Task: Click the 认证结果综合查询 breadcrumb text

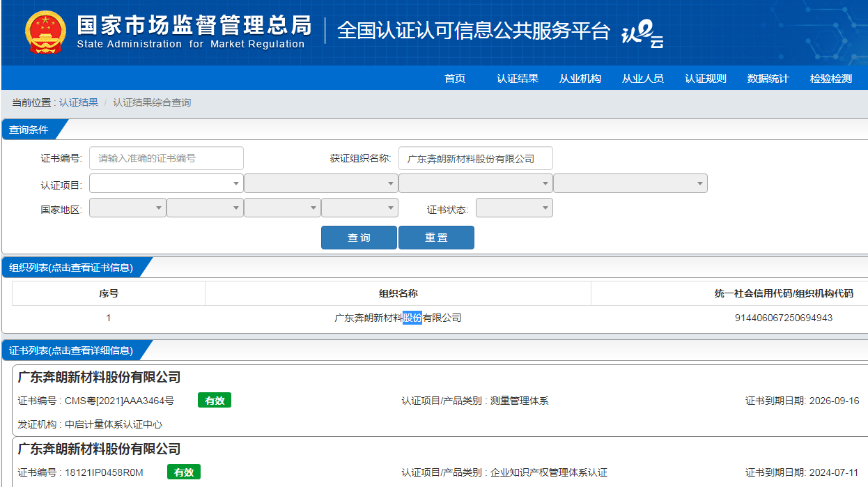Action: 152,102
